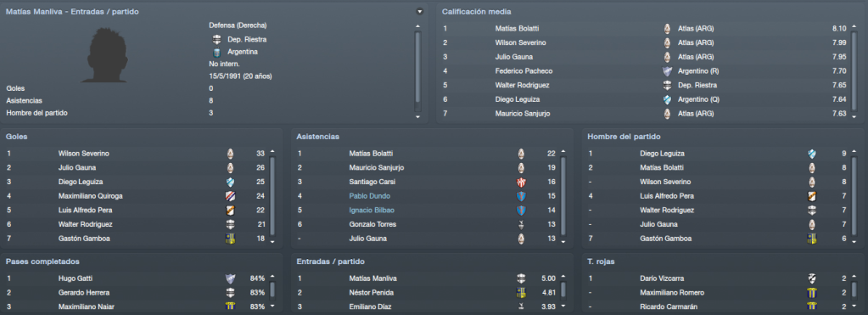Open the player panel dropdown arrow
Image resolution: width=868 pixels, height=315 pixels.
point(420,11)
